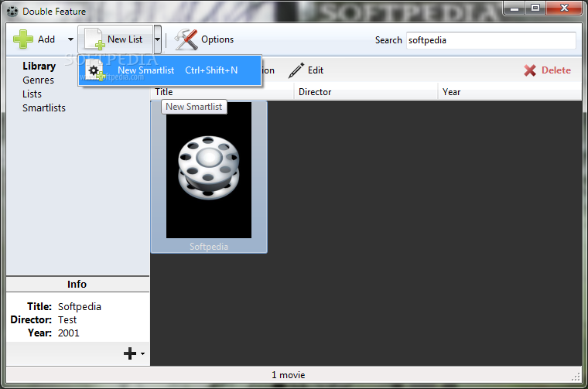Click the Test director value
Screen dimensions: 588x389
click(x=67, y=319)
